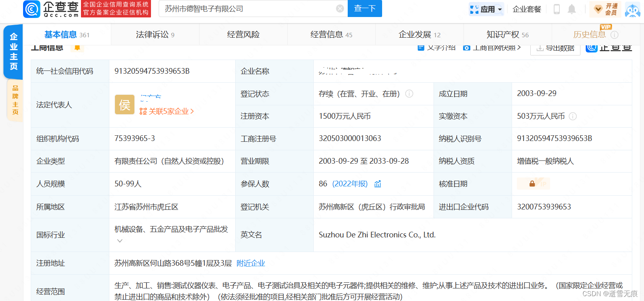Click 增值税一般纳税人 text
644x301 pixels.
pyautogui.click(x=545, y=161)
